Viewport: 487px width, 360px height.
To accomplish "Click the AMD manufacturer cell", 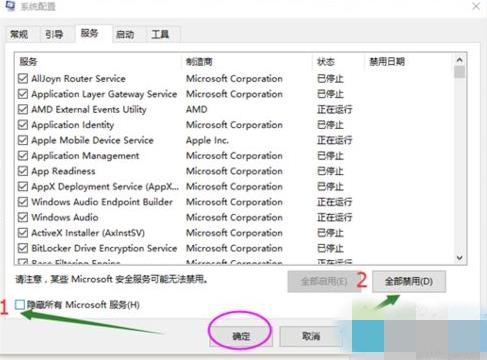I will (x=197, y=109).
